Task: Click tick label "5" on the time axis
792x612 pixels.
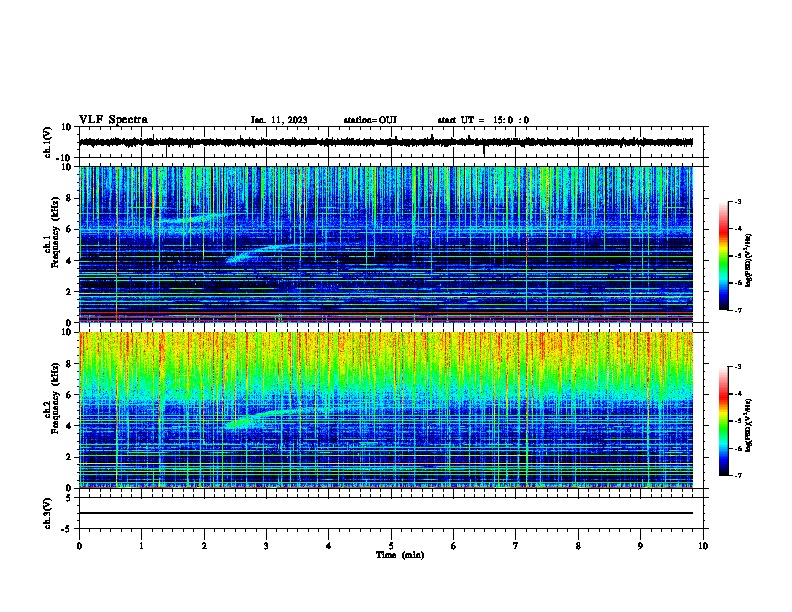Action: point(391,546)
